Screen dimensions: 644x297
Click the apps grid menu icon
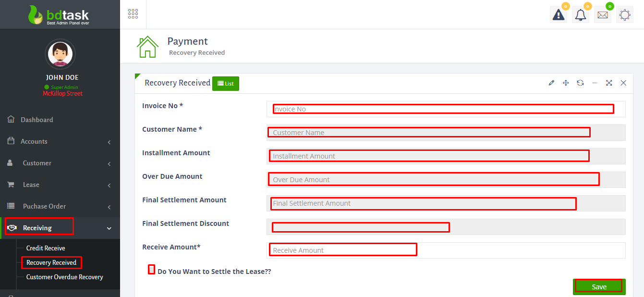tap(133, 14)
